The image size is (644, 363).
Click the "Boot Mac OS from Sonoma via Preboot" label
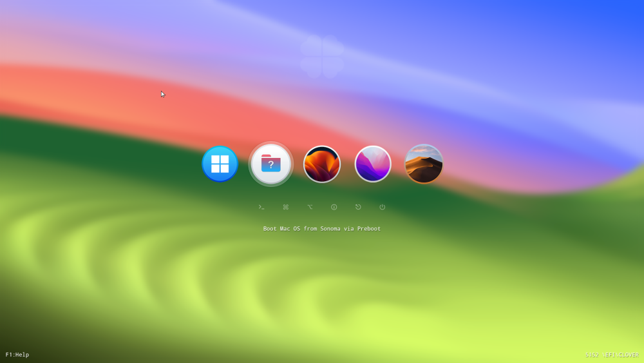(x=321, y=229)
